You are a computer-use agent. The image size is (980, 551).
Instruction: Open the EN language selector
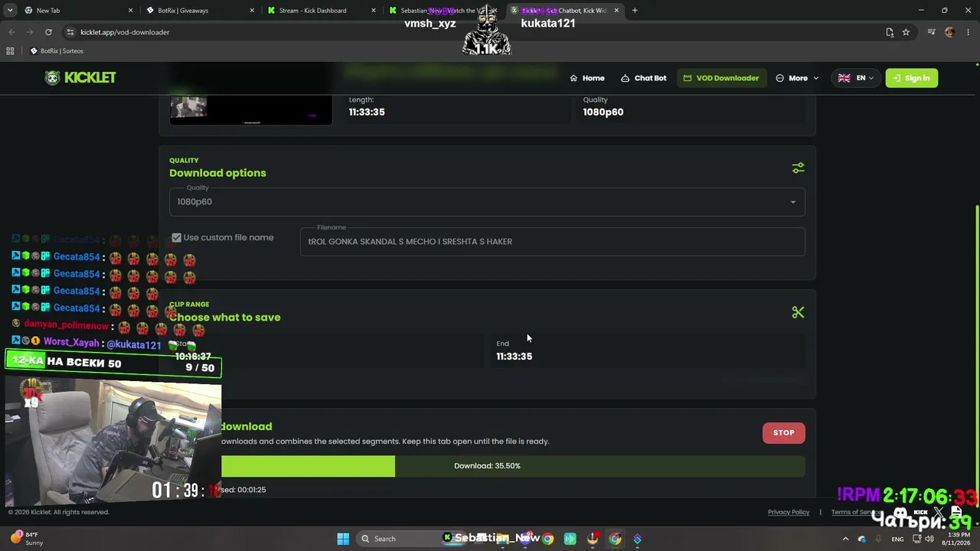click(x=855, y=78)
